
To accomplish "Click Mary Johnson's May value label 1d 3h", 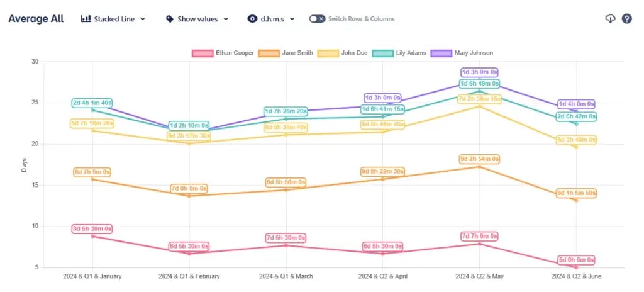I will point(479,72).
